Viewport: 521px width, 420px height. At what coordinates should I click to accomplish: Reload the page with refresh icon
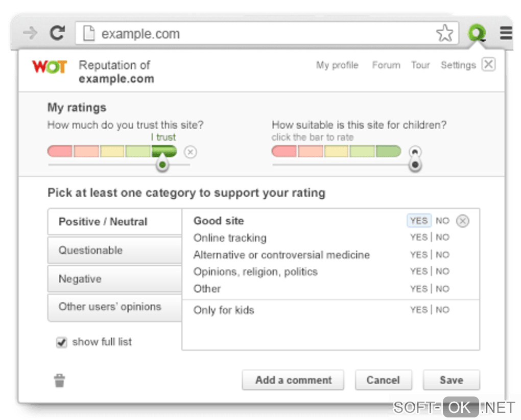(57, 34)
